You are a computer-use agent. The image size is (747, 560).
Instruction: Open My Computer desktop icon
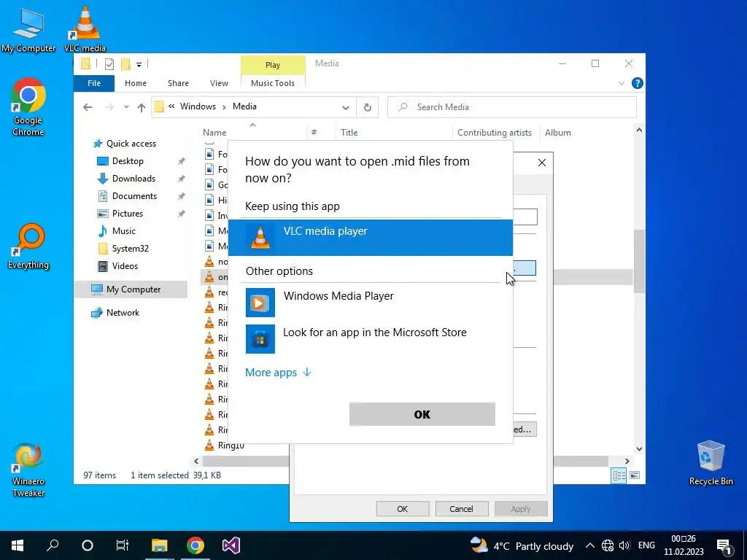coord(28,31)
